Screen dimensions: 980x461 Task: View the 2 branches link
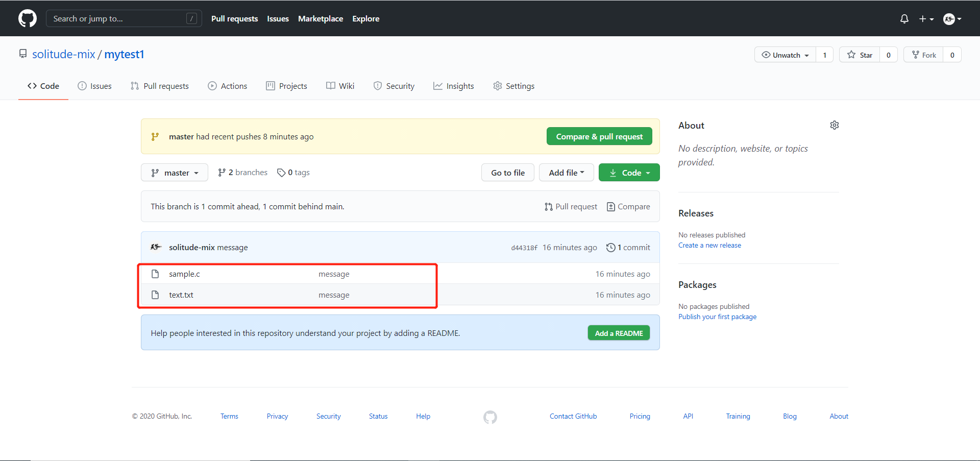click(x=242, y=173)
